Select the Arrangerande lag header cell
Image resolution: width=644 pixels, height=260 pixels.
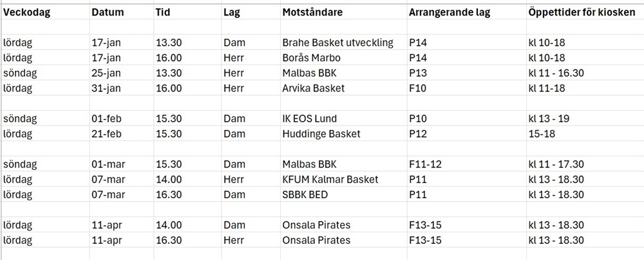(450, 12)
